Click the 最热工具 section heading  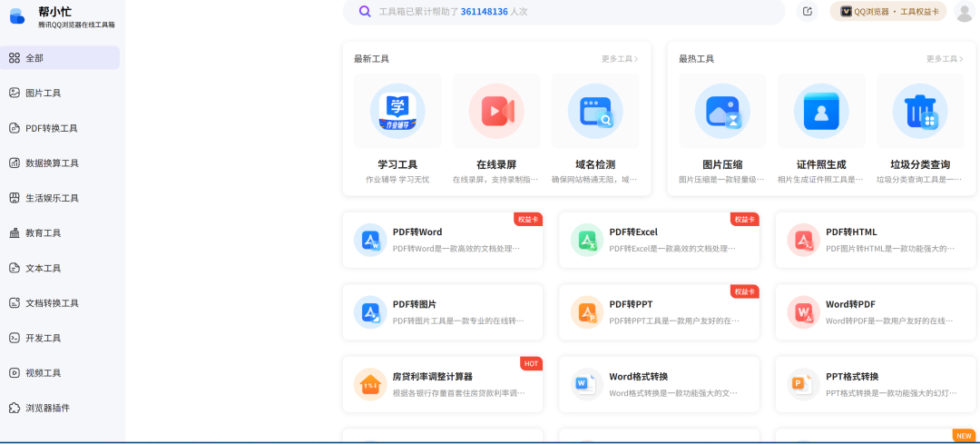(697, 59)
